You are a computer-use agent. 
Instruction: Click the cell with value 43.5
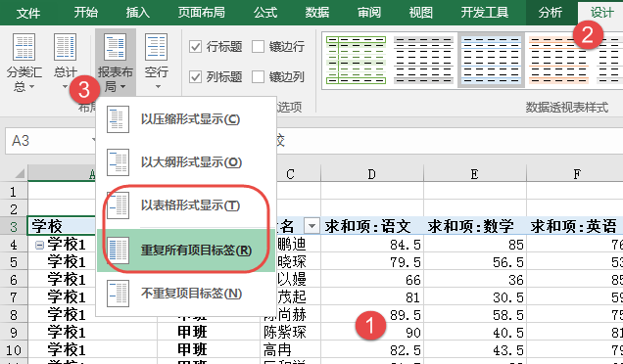475,350
